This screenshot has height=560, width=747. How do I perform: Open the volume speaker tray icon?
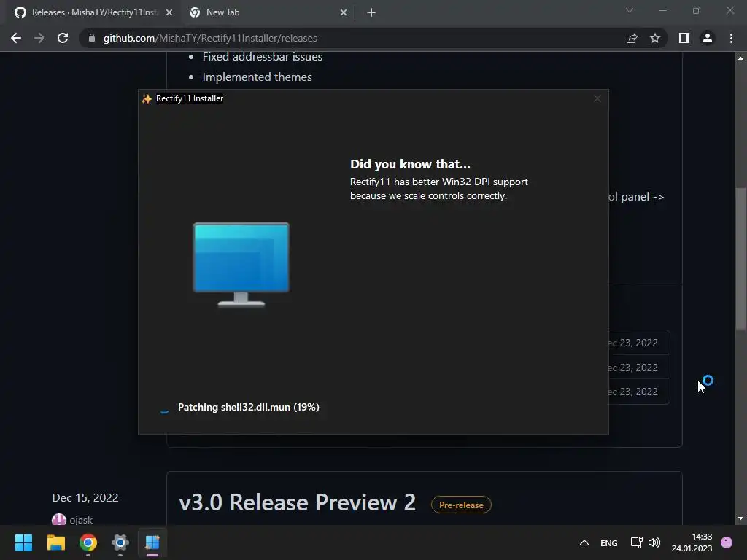point(654,542)
